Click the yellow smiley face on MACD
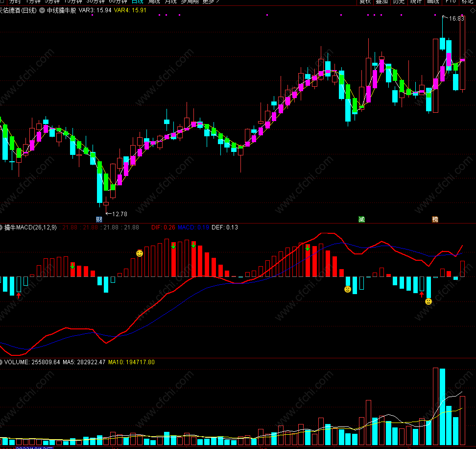Screen dimensions: 476x449 point(140,253)
